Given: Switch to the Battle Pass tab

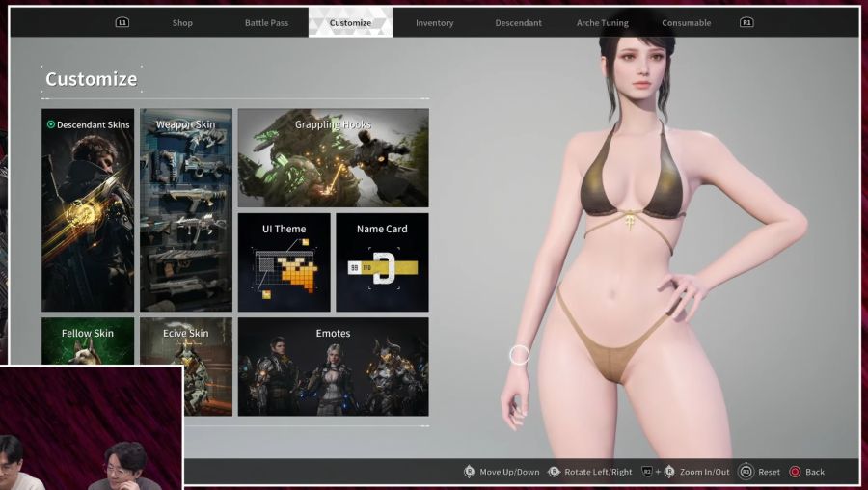Looking at the screenshot, I should 266,23.
